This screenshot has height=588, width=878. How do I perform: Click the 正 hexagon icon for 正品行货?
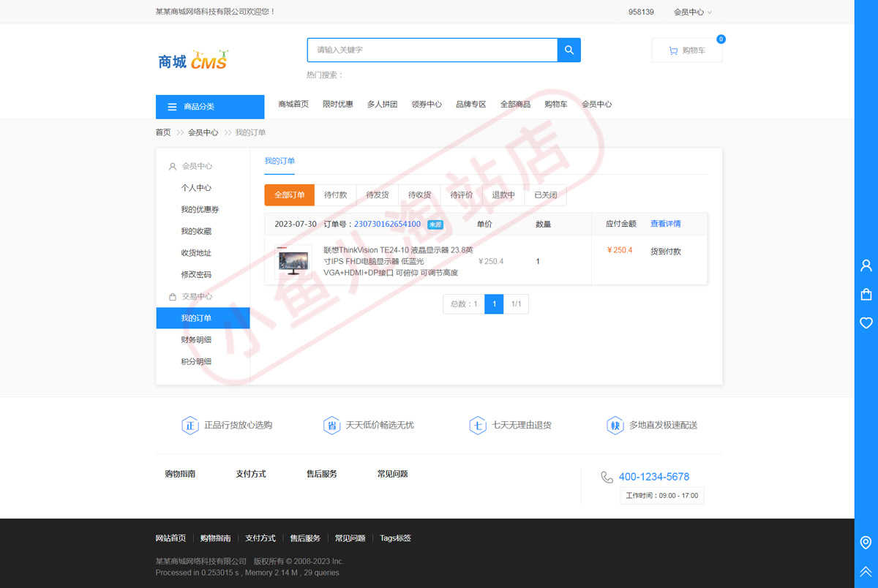[190, 425]
